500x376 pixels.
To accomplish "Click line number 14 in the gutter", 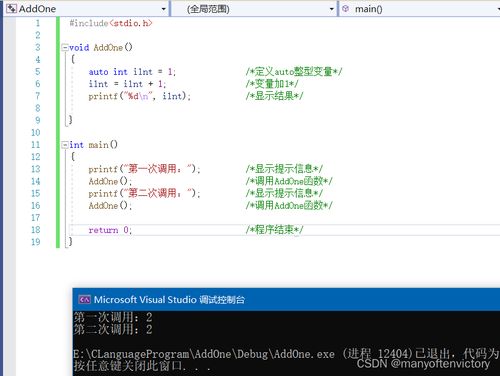I will 35,181.
